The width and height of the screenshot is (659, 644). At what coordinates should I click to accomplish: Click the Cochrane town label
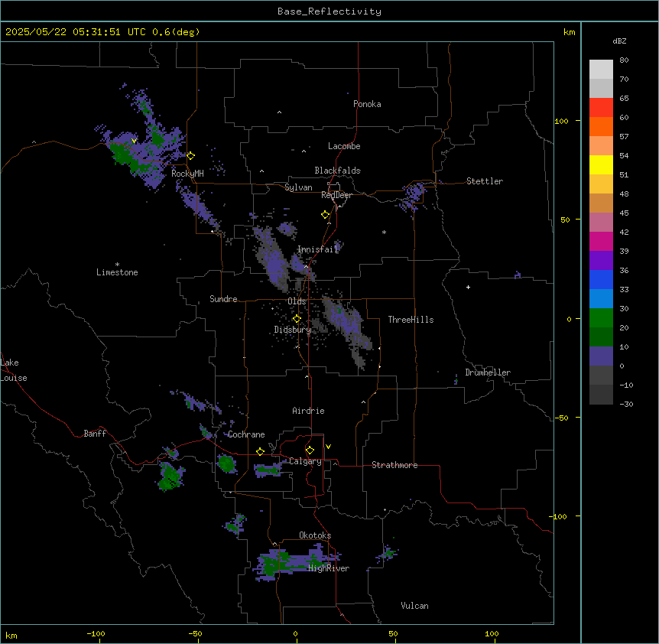(246, 434)
